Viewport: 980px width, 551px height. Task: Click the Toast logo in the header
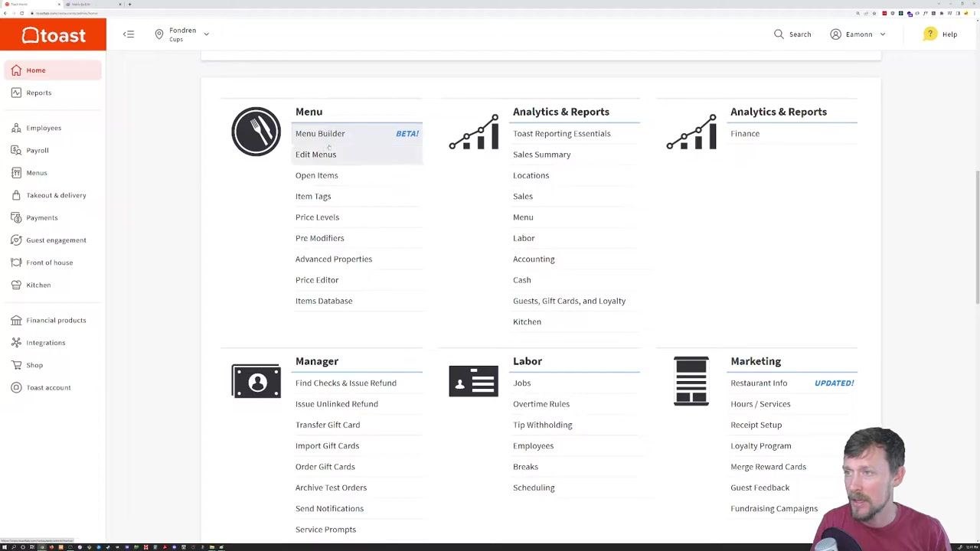53,35
